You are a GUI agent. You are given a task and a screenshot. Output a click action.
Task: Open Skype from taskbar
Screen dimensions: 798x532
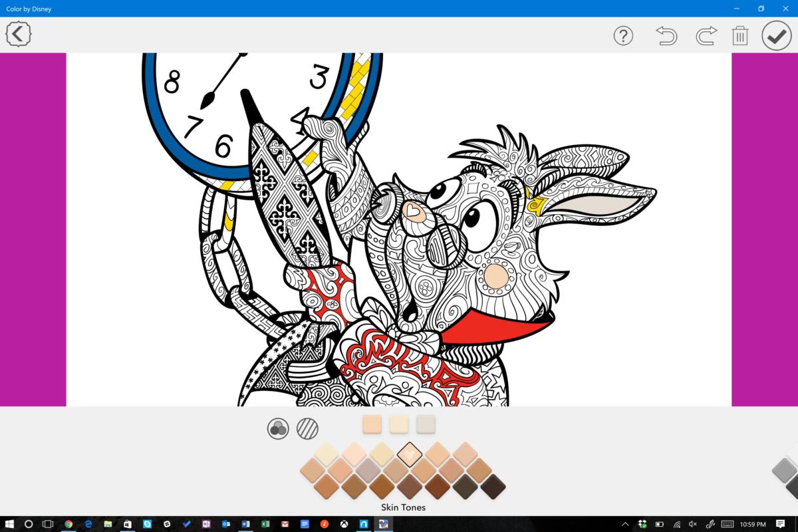pyautogui.click(x=147, y=524)
